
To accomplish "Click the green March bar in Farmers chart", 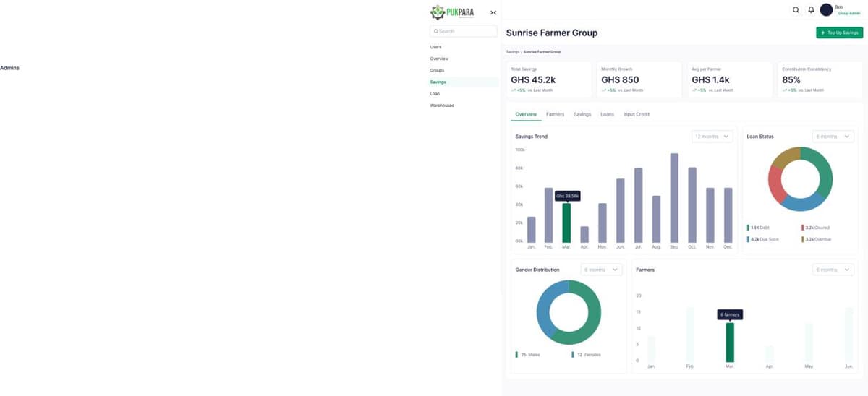I will pos(730,342).
